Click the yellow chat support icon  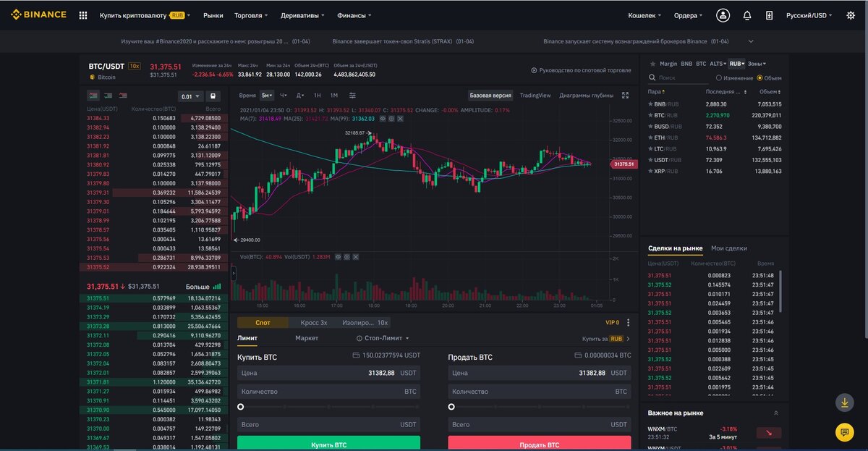coord(844,432)
